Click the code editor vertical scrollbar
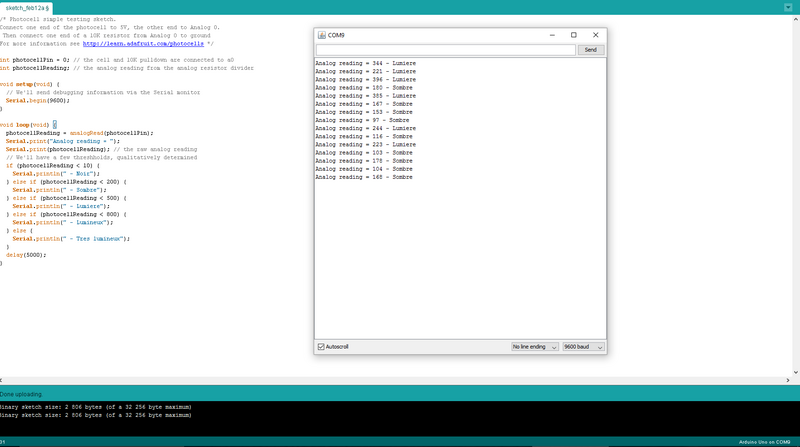The width and height of the screenshot is (800, 447). point(796,200)
